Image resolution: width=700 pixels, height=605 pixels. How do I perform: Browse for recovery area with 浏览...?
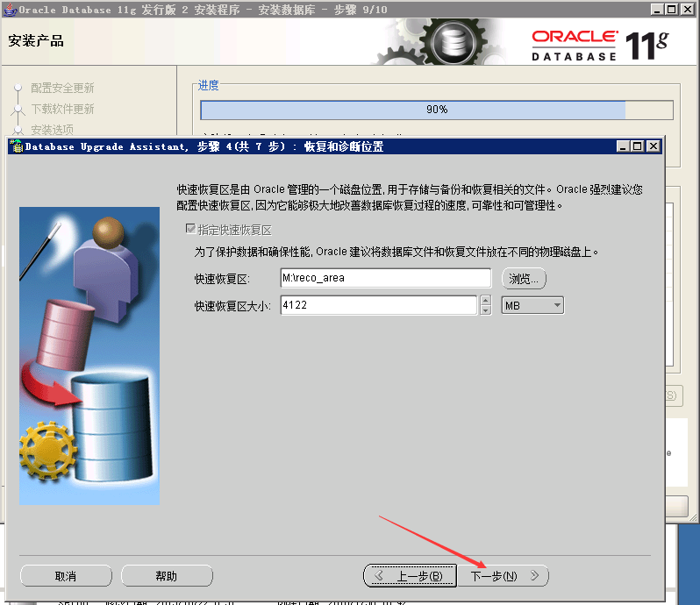[x=524, y=279]
